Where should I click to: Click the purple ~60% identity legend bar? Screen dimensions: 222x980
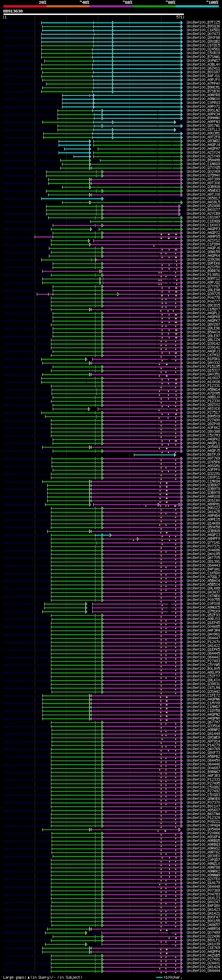click(111, 6)
